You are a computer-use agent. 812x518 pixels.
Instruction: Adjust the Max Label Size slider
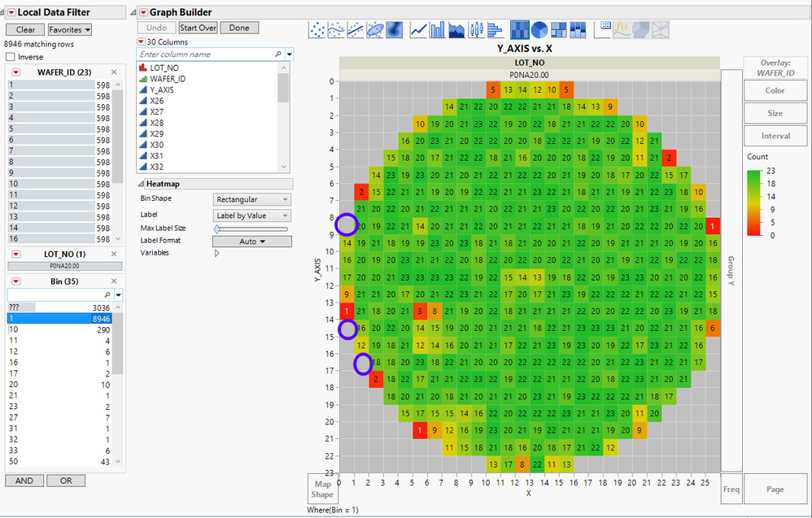[x=218, y=229]
